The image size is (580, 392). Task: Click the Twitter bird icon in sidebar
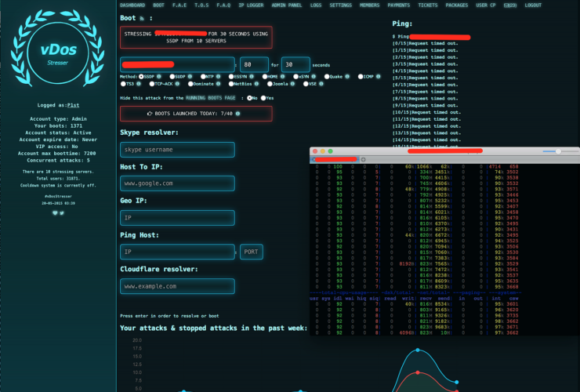[61, 212]
